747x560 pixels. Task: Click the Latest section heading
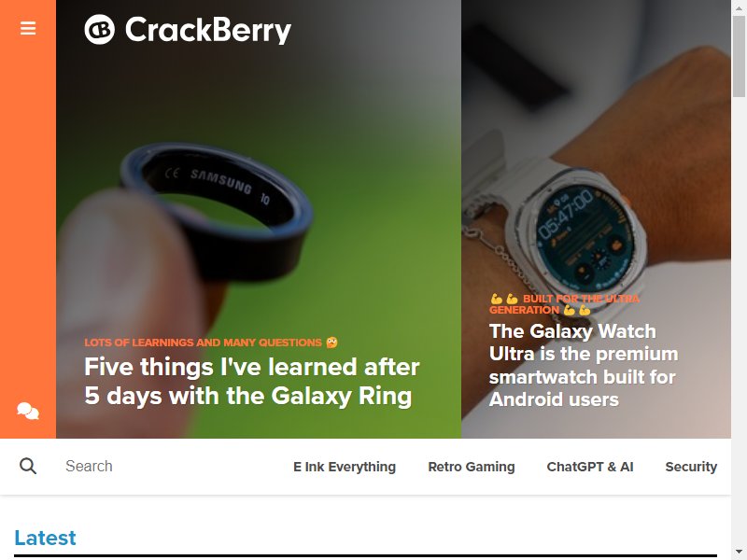(x=45, y=538)
